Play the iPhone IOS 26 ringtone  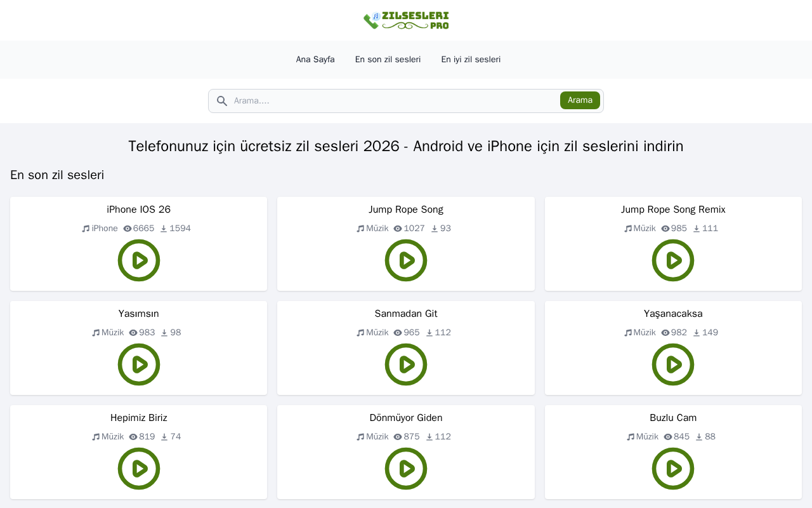click(x=139, y=260)
